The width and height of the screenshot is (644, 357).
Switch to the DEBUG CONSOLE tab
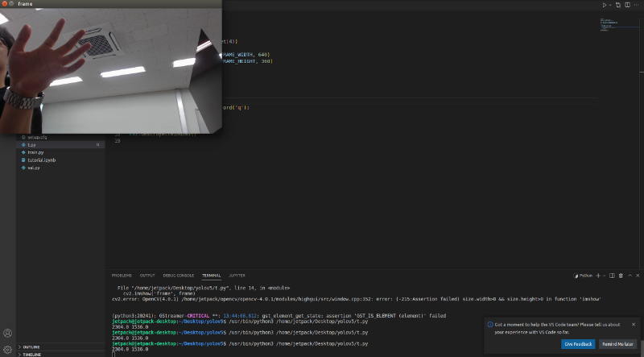pyautogui.click(x=178, y=276)
